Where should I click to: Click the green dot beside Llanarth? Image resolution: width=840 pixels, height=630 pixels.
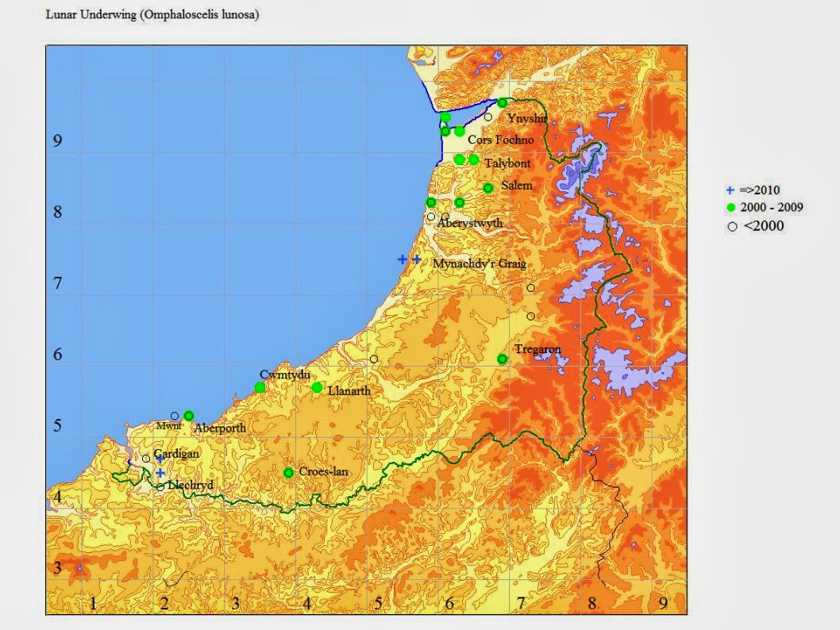318,389
